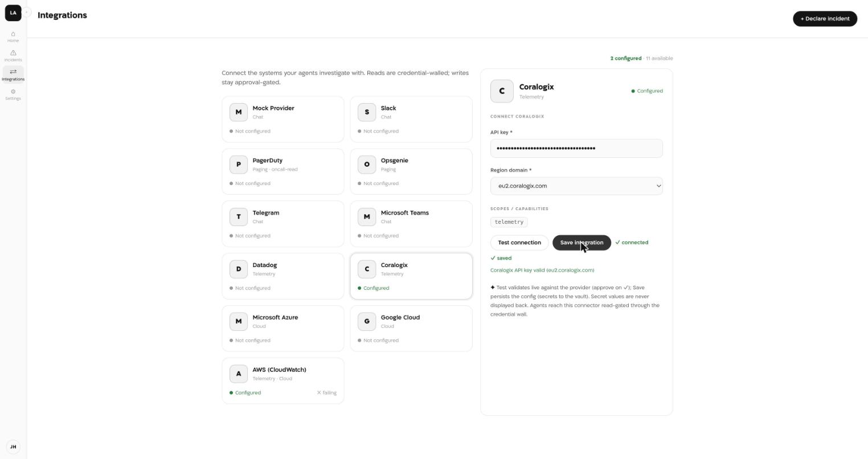Click the Telegram T icon

239,217
